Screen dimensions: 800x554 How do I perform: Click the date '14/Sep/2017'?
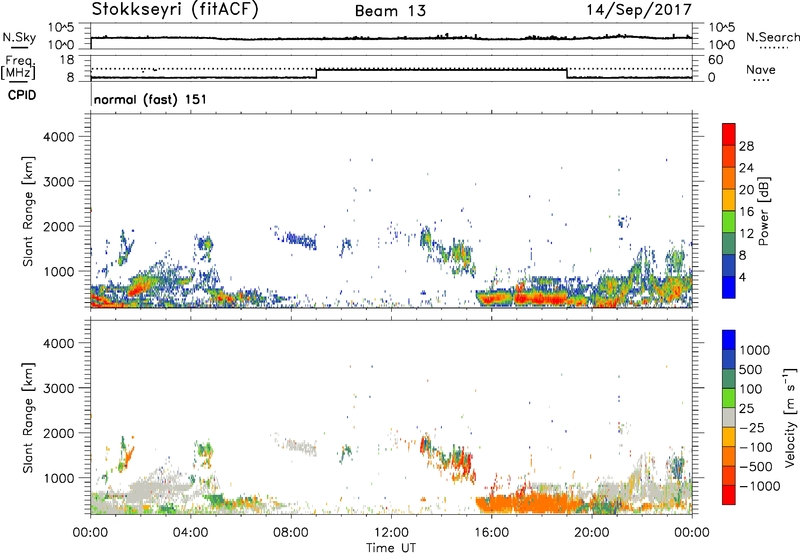[639, 10]
